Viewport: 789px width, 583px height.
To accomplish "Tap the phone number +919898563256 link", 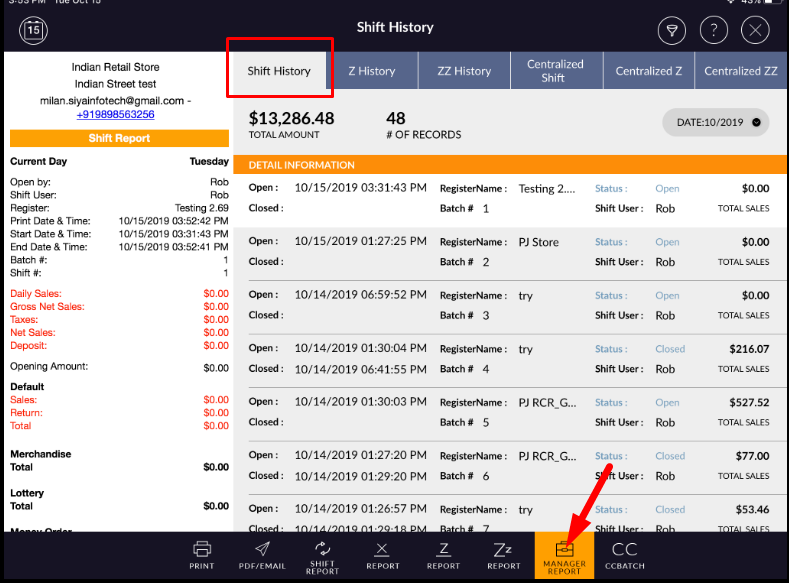I will 115,114.
